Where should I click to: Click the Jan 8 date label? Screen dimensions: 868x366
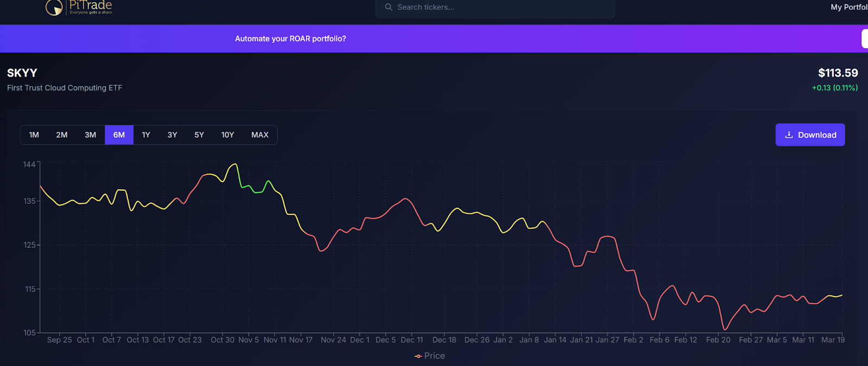[529, 340]
